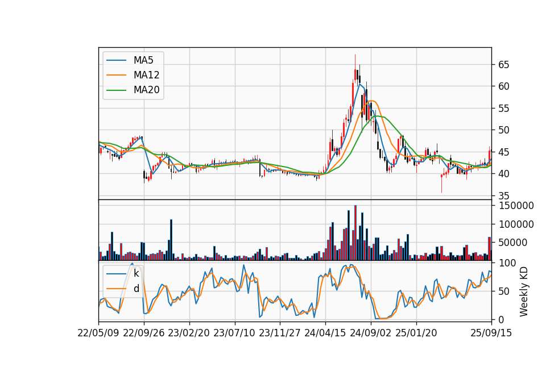546x392 pixels.
Task: Click the k legend label in KD panel
Action: pos(136,273)
